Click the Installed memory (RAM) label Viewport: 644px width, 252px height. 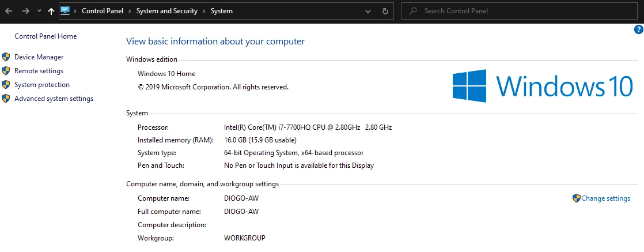click(x=176, y=140)
